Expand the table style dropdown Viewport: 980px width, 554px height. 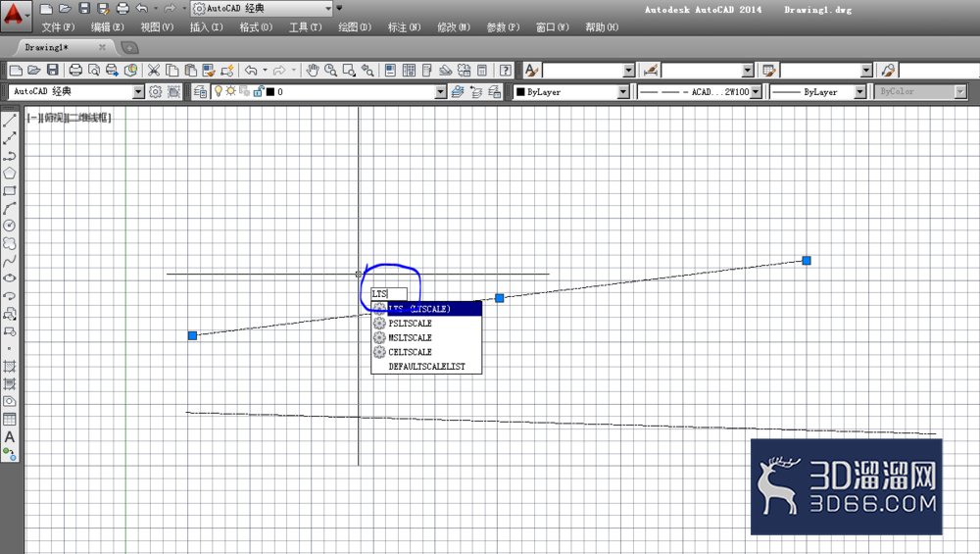[x=866, y=70]
